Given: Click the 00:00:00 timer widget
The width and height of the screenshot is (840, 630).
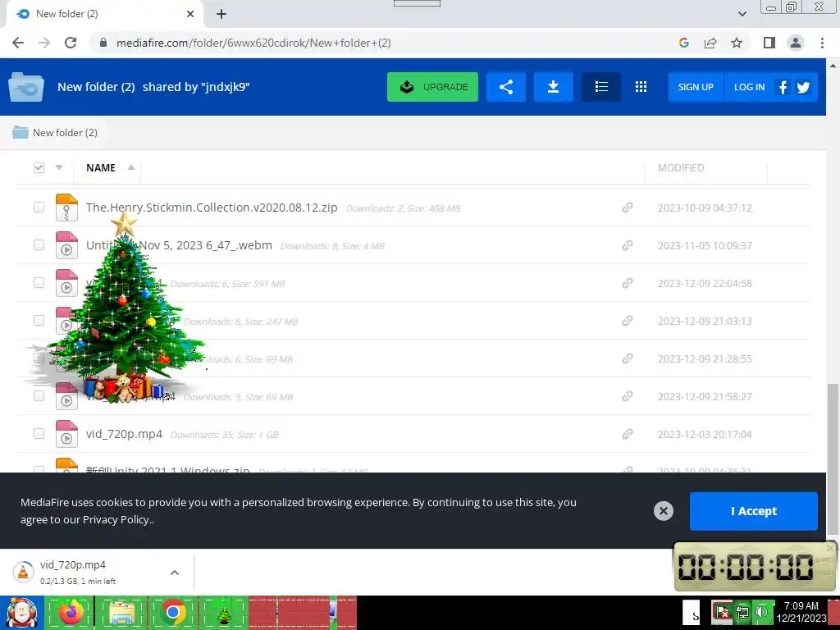Looking at the screenshot, I should point(756,567).
